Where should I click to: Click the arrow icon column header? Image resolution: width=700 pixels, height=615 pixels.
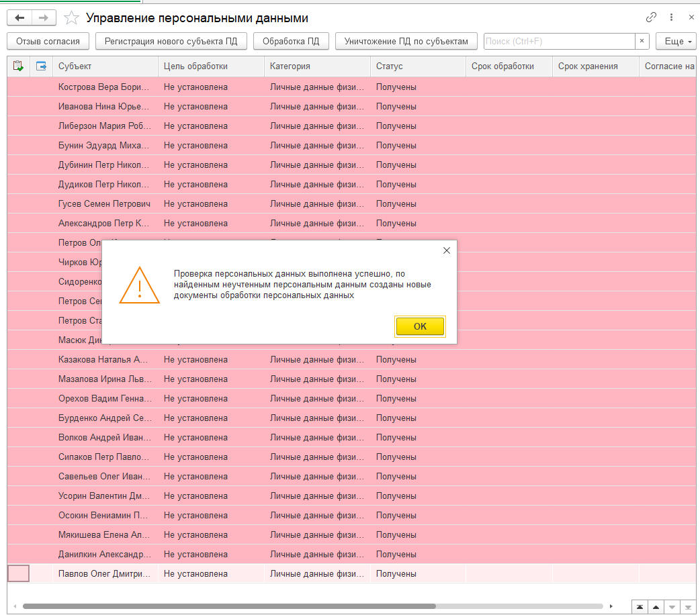point(42,66)
